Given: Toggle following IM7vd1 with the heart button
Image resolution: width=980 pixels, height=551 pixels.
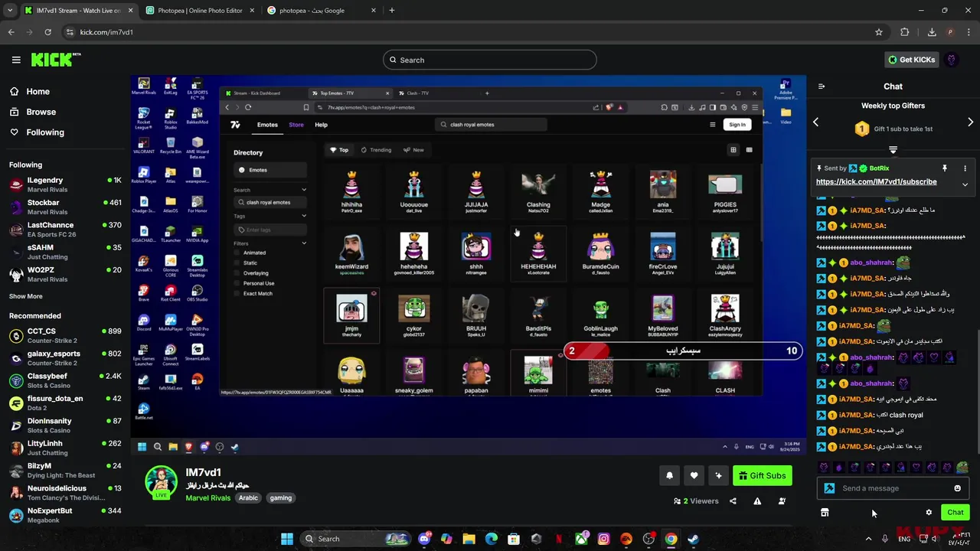Looking at the screenshot, I should (x=694, y=476).
